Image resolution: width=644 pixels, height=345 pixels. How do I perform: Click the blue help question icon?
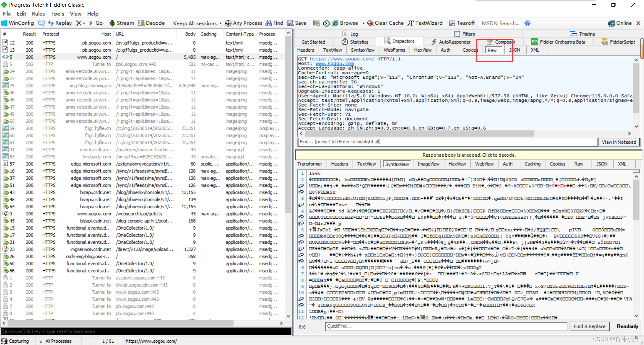point(528,23)
